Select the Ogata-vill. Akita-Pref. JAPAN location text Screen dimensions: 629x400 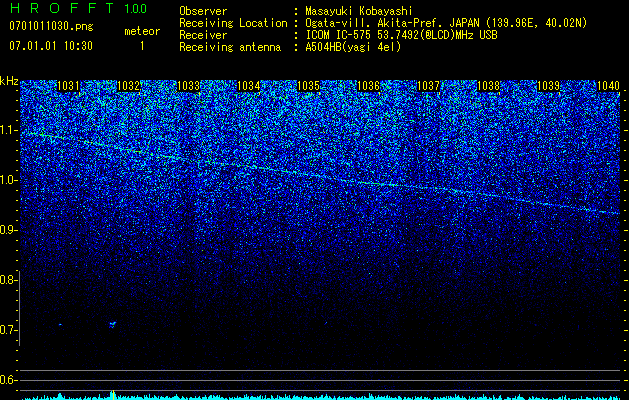pyautogui.click(x=446, y=23)
